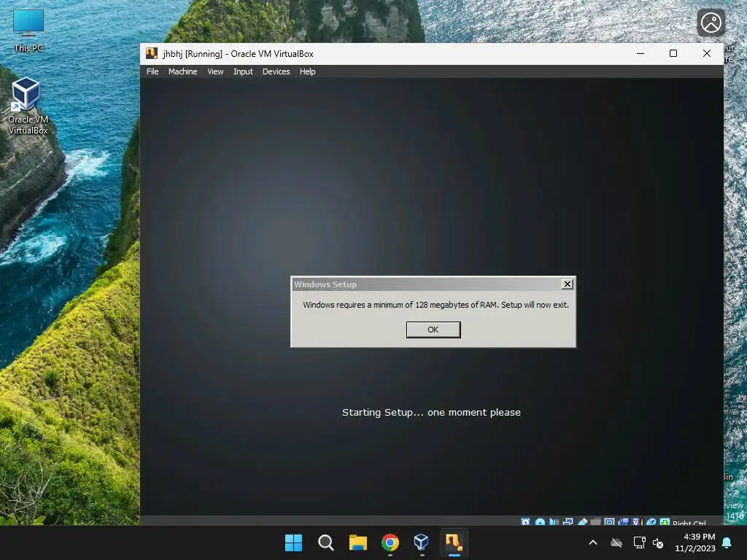747x560 pixels.
Task: Click the keyboard capture green arrow icon
Action: [x=665, y=522]
